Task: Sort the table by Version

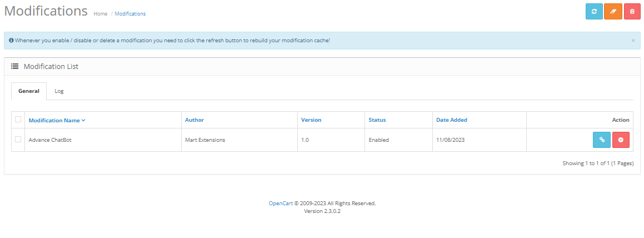Action: (311, 120)
